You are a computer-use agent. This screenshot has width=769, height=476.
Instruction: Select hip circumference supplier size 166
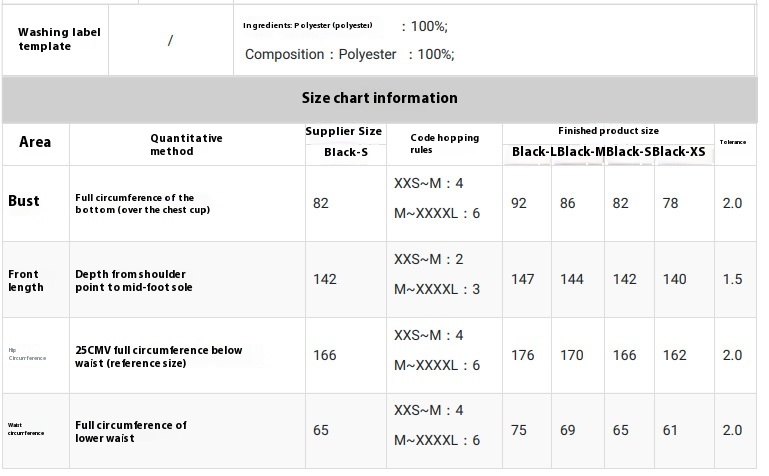coord(325,355)
